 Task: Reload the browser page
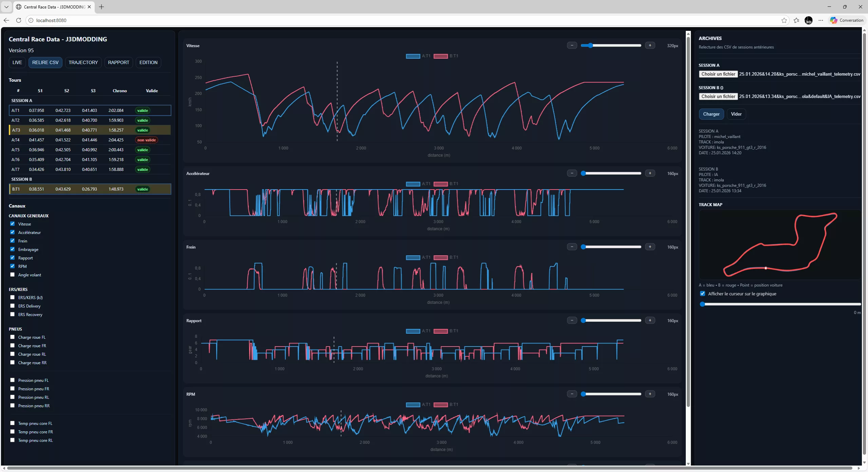[x=19, y=20]
